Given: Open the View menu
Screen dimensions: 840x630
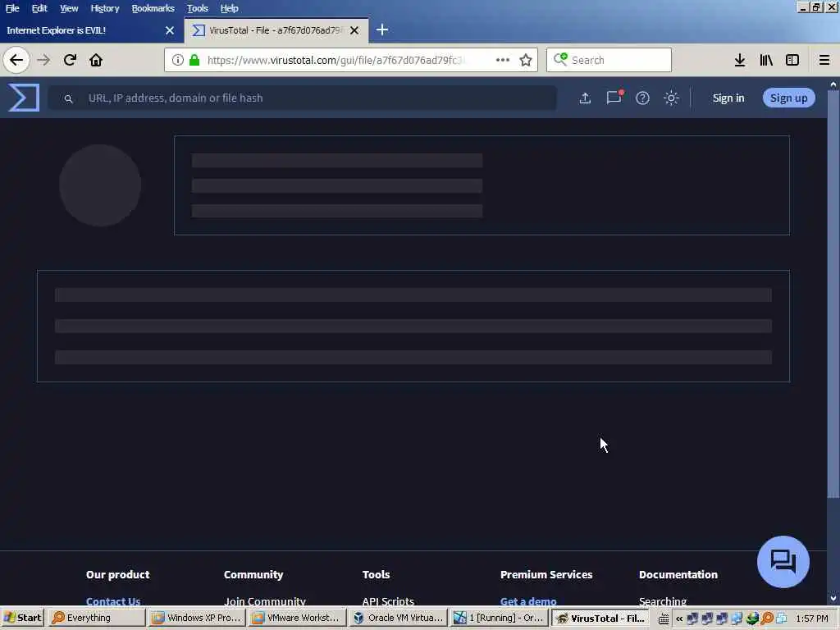Looking at the screenshot, I should (69, 8).
